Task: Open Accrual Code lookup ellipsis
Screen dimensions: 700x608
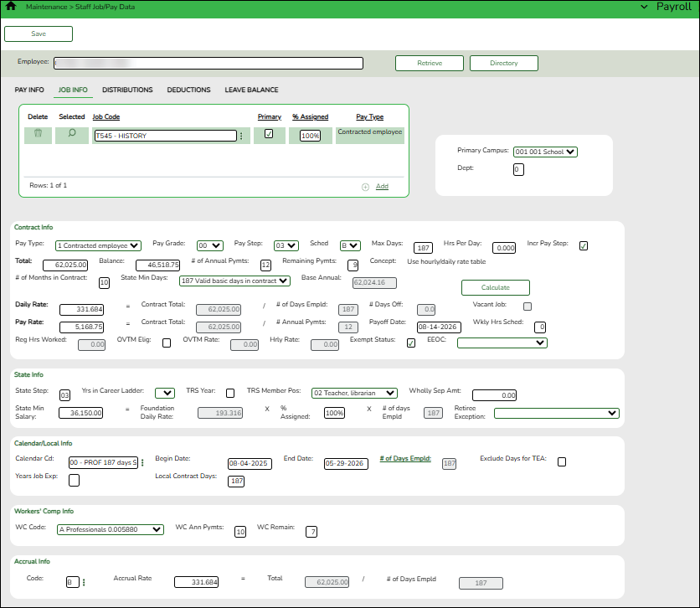Action: pos(84,582)
